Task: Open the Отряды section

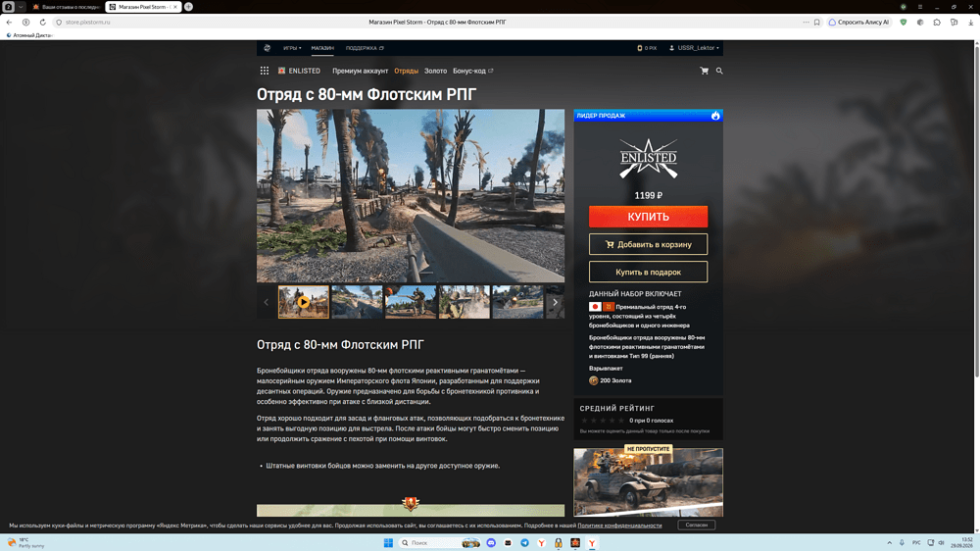Action: [x=406, y=71]
